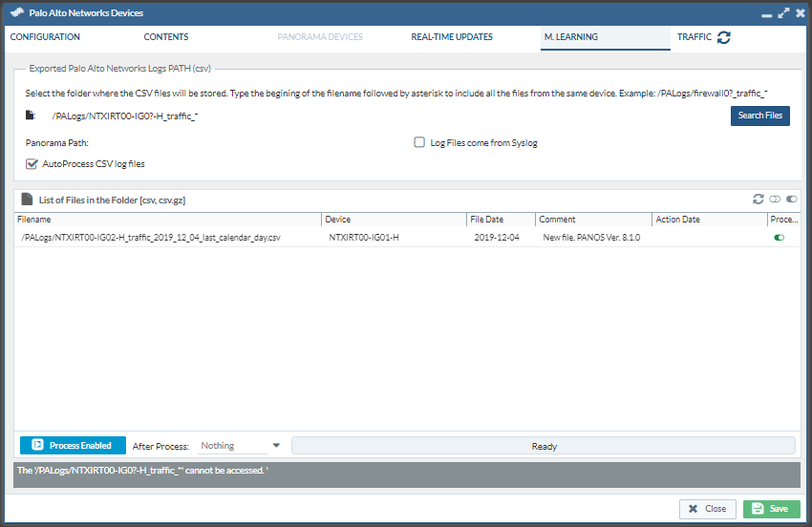Click the refresh icon next to TRAFFIC tab
Image resolution: width=812 pixels, height=527 pixels.
(724, 37)
